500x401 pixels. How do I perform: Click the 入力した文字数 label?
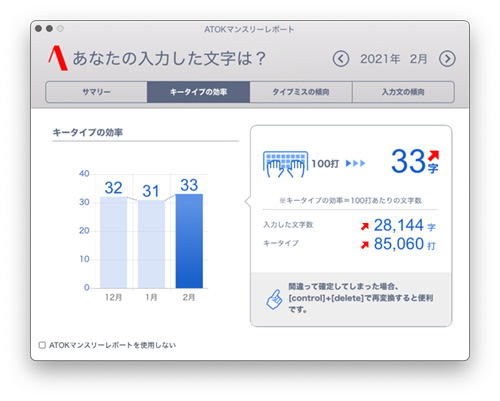[288, 225]
